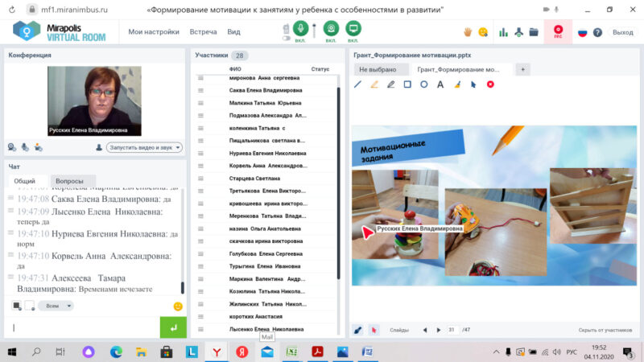The width and height of the screenshot is (644, 362).
Task: Select the gray pencil tool
Action: [390, 84]
